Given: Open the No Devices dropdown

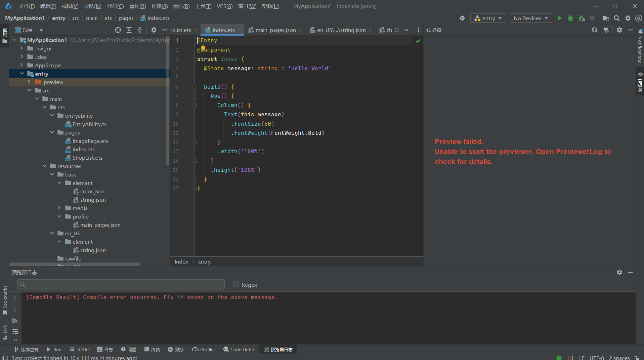Looking at the screenshot, I should [530, 18].
